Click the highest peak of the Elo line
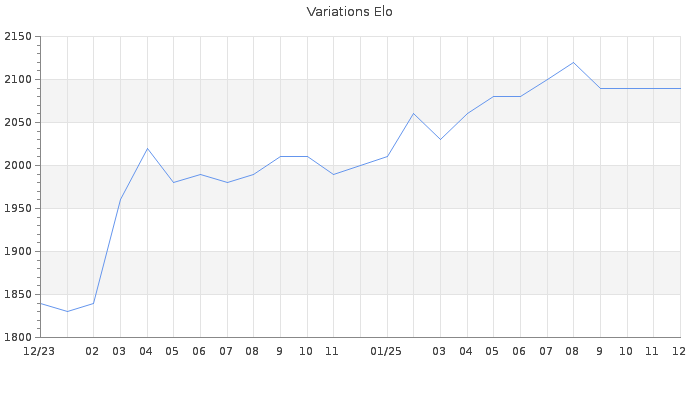 coord(573,63)
